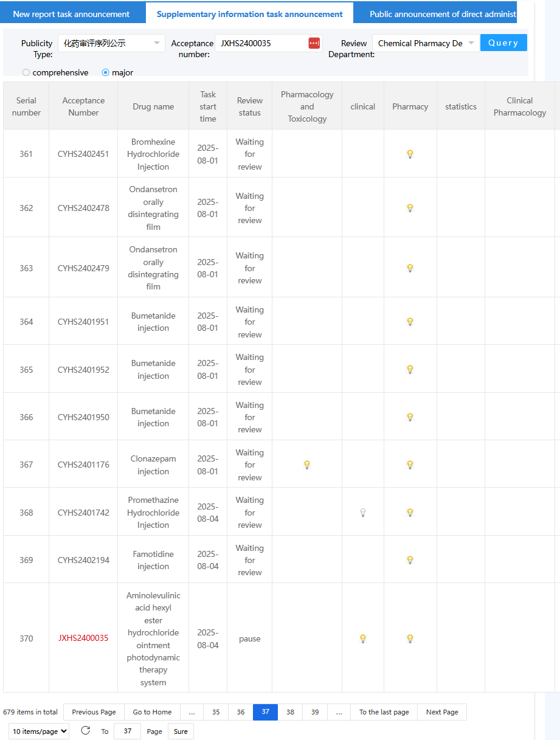The width and height of the screenshot is (560, 740).
Task: Click Pharmacy lightbulb for Famotidine injection
Action: [x=410, y=560]
